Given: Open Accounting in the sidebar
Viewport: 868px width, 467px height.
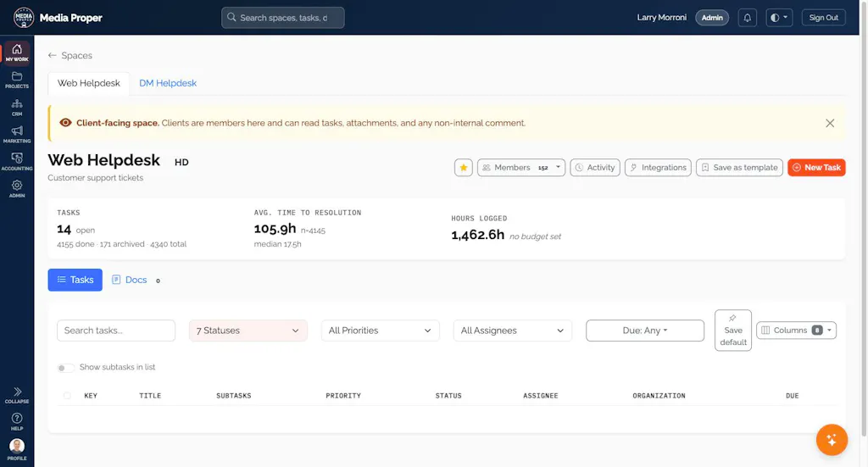Looking at the screenshot, I should (x=17, y=162).
